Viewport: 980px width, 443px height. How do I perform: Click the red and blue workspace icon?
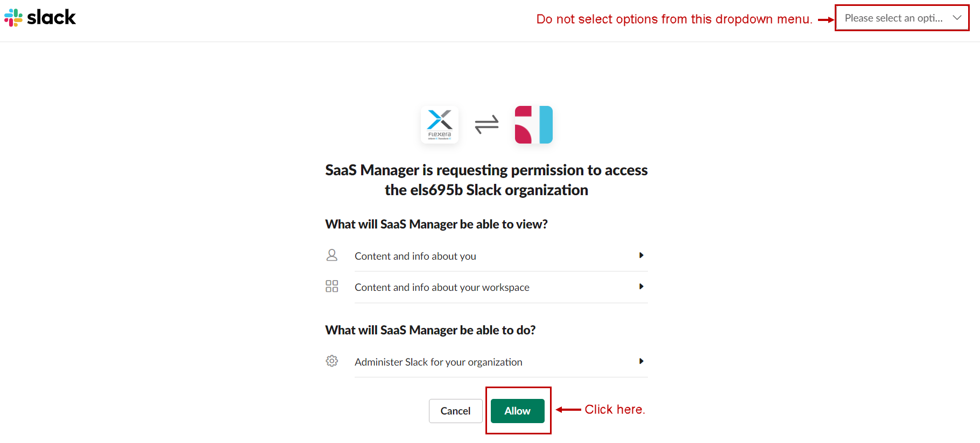coord(533,125)
